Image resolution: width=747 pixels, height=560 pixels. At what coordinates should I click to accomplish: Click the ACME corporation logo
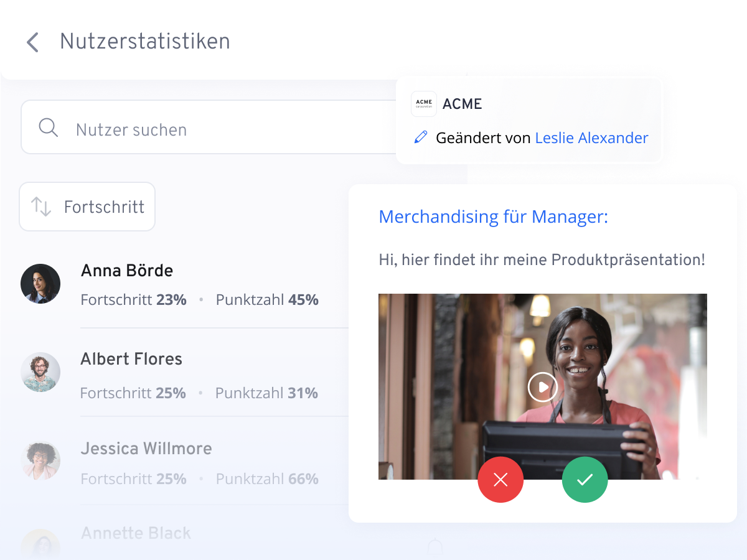[423, 104]
